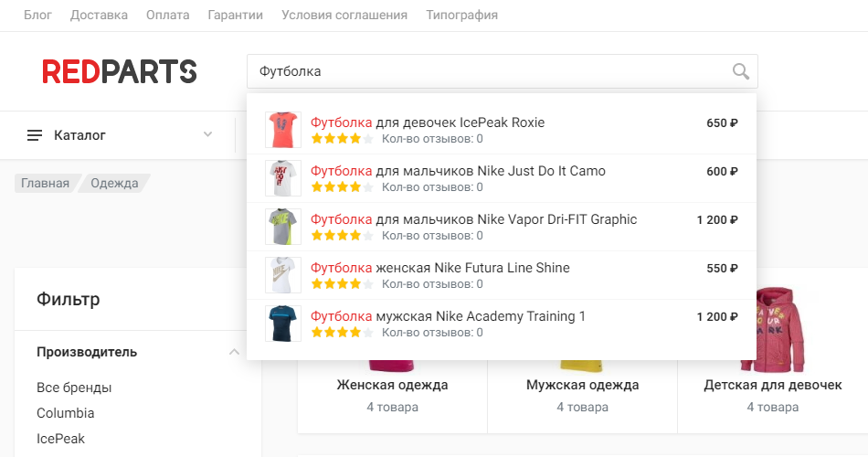
Task: Open Условия соглашения menu item
Action: click(x=344, y=15)
